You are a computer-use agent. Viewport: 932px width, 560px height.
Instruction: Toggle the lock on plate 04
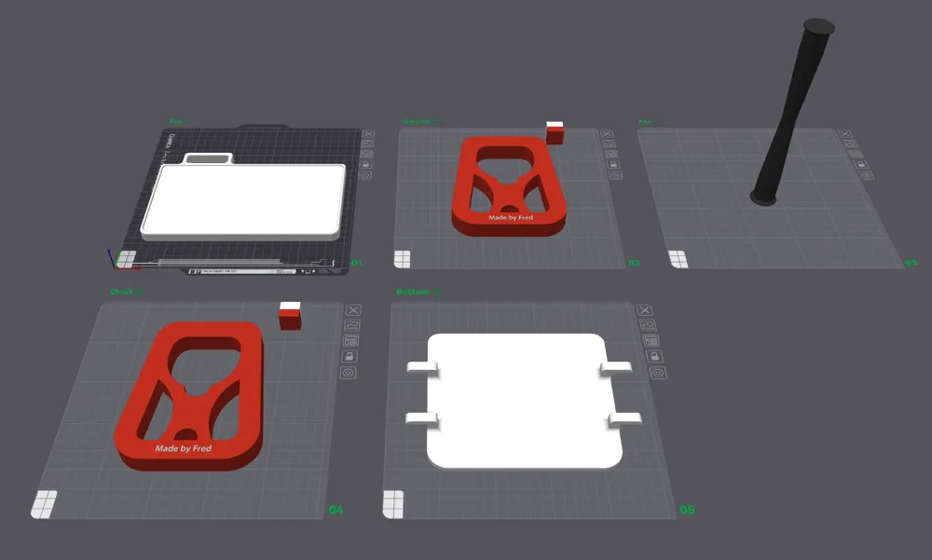349,357
